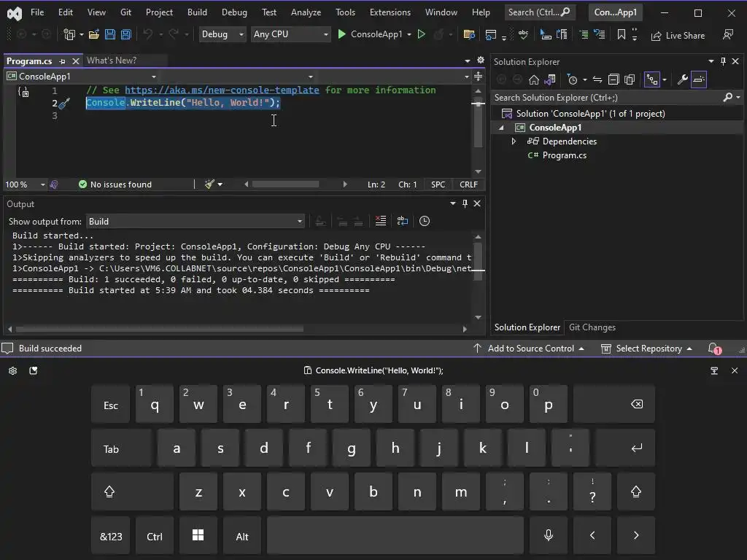Screen dimensions: 747x560
Task: Click the Live Share button
Action: tap(678, 35)
